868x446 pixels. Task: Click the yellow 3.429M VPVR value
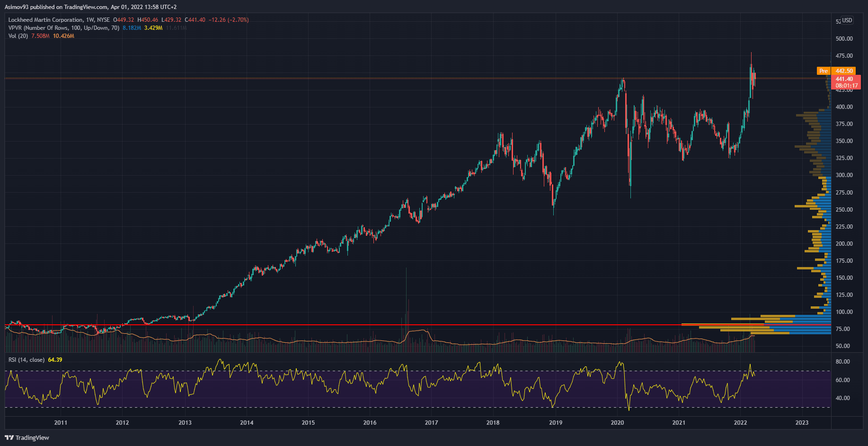point(153,28)
